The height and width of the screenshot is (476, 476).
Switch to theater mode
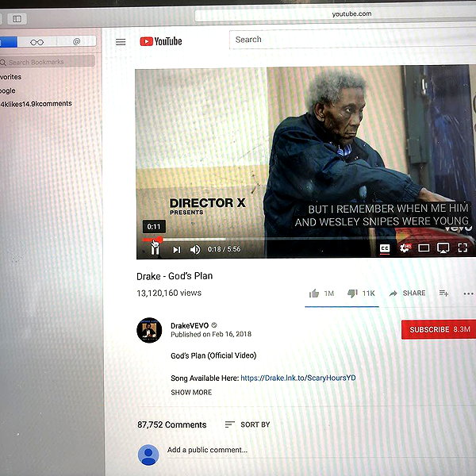tap(424, 248)
